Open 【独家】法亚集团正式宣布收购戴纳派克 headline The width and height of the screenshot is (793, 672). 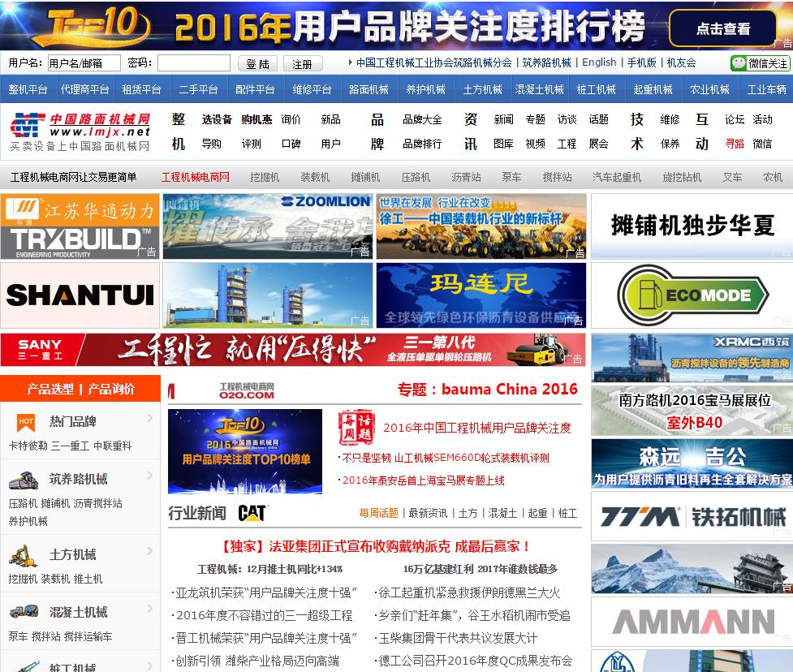375,546
